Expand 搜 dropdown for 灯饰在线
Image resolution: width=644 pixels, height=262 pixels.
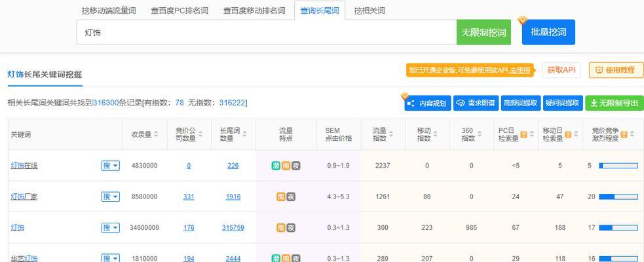pos(111,166)
